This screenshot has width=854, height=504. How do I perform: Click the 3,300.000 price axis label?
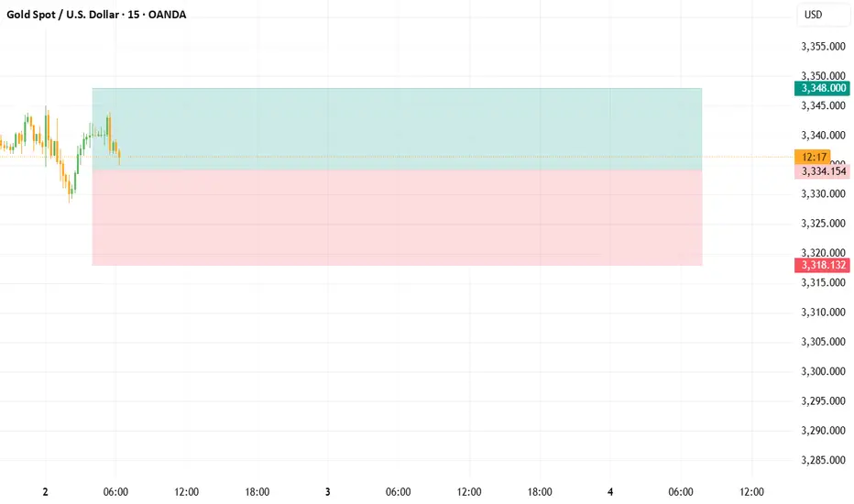click(x=823, y=372)
